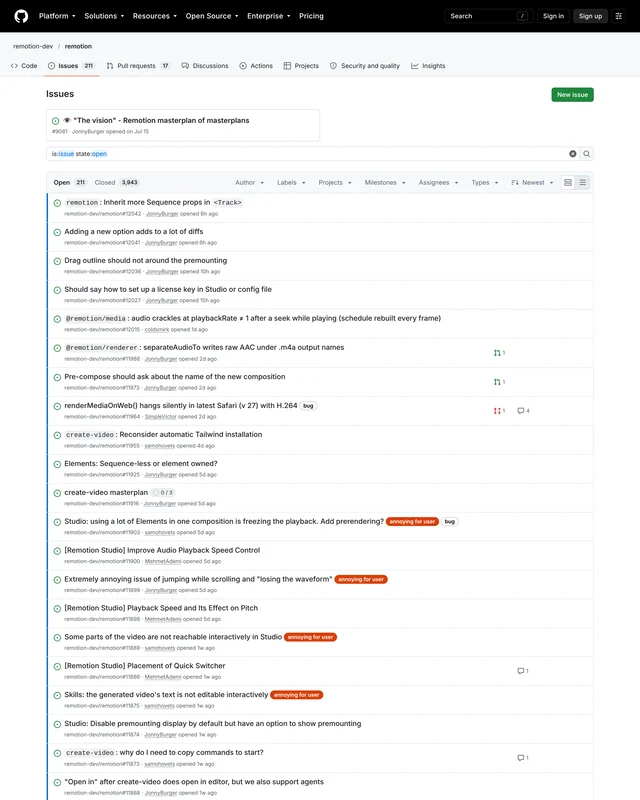Open the remotion-dev organization link
This screenshot has width=640, height=800.
[x=33, y=46]
